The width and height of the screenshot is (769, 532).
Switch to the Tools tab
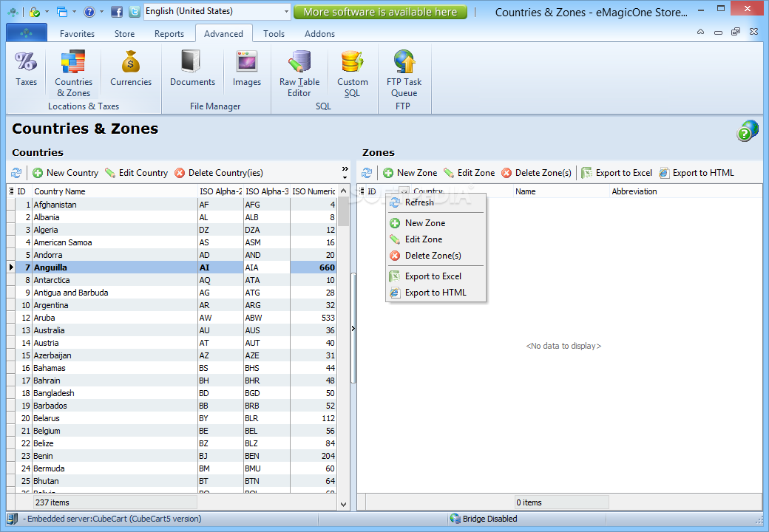click(x=274, y=34)
